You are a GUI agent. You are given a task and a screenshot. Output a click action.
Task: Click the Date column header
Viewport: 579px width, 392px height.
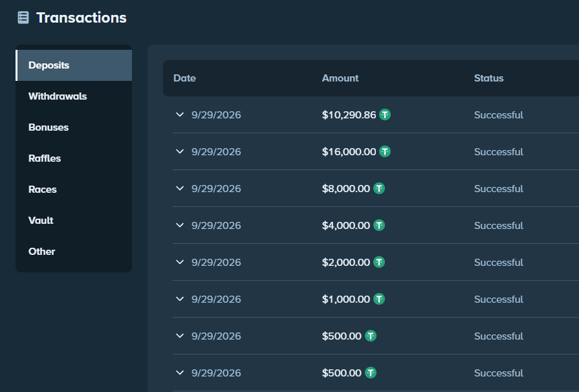click(x=184, y=78)
